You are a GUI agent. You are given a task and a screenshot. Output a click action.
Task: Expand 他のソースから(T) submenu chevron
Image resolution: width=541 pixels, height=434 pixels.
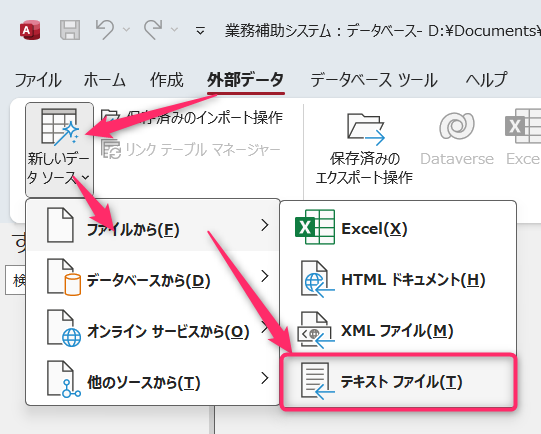265,378
